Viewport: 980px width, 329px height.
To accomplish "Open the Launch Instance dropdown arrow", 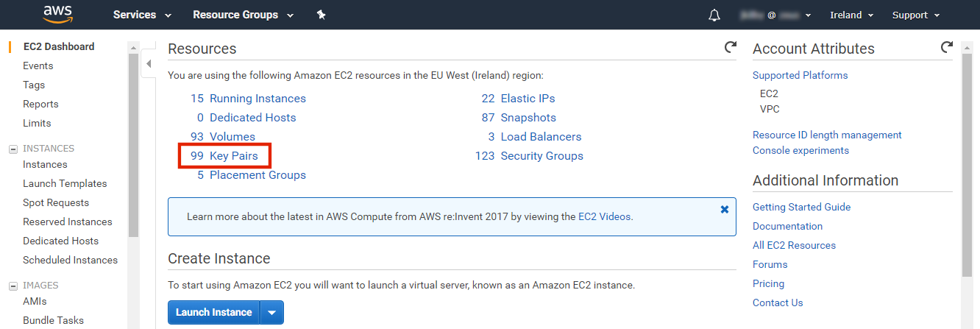I will point(271,312).
